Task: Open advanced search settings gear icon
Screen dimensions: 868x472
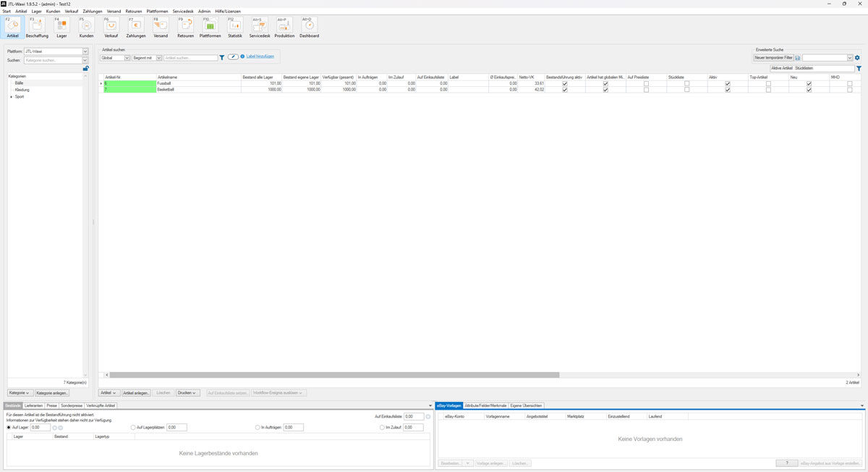Action: click(857, 57)
